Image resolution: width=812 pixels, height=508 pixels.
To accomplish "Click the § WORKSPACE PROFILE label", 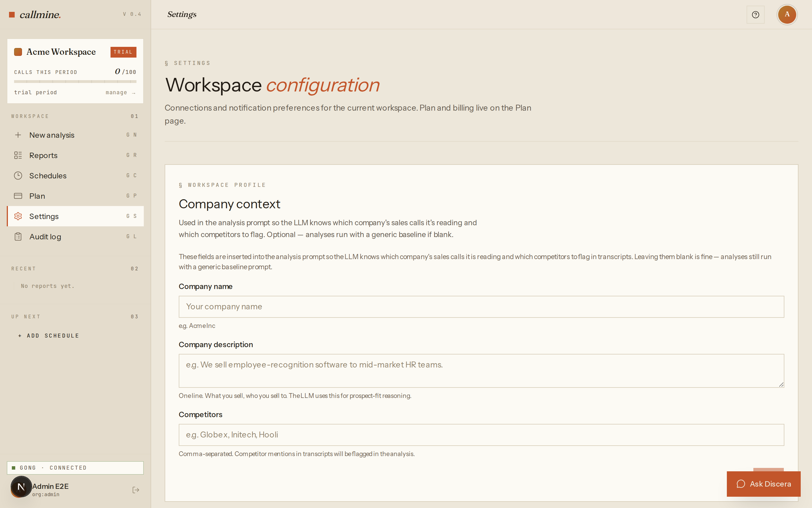I will (x=222, y=185).
